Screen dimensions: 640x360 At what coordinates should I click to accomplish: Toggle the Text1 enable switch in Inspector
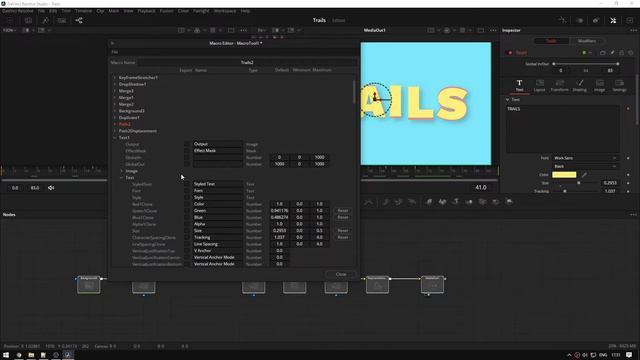tap(509, 53)
